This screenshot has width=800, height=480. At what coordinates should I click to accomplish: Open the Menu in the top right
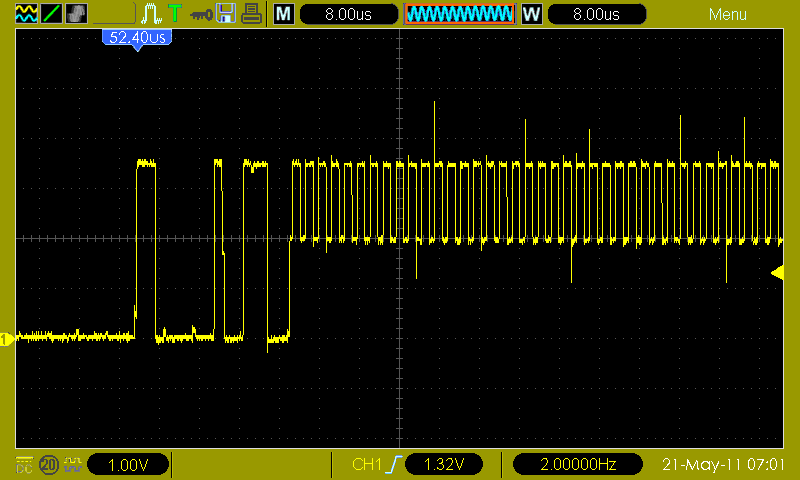(x=728, y=14)
